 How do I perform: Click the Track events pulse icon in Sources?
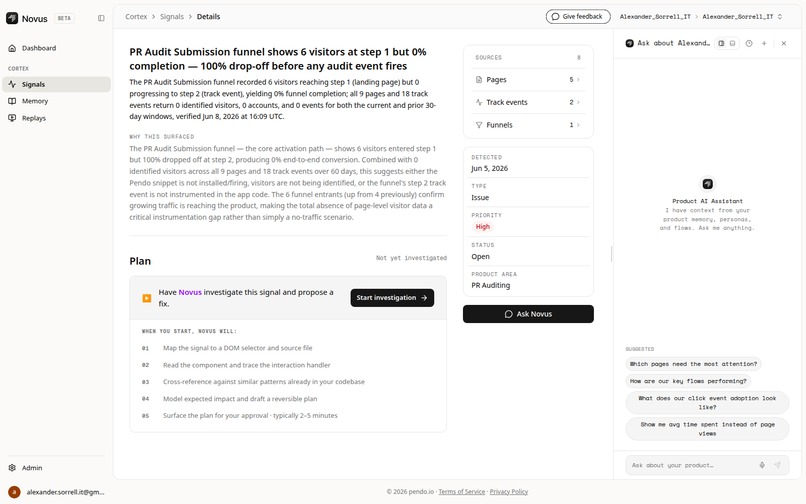479,102
